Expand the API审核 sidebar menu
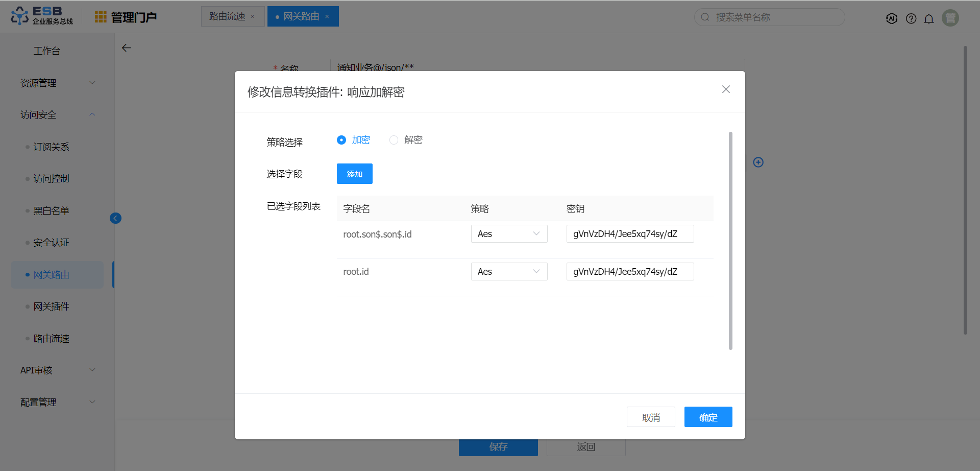The height and width of the screenshot is (471, 980). click(x=57, y=370)
